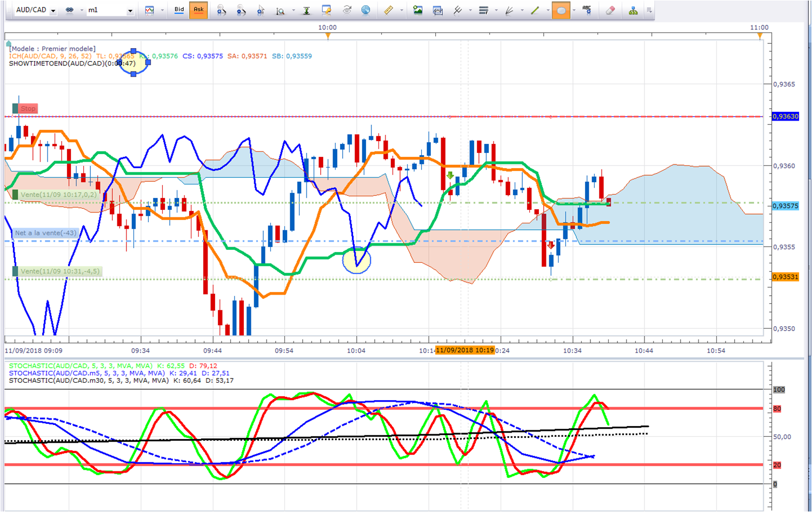This screenshot has width=812, height=512.
Task: Click the toolbar overflow options icon
Action: coord(649,10)
